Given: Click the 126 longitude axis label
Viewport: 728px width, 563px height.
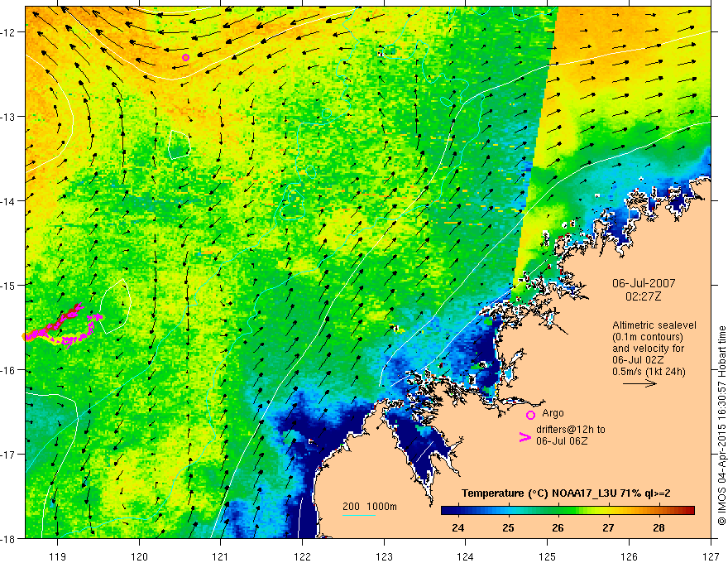Looking at the screenshot, I should point(629,556).
